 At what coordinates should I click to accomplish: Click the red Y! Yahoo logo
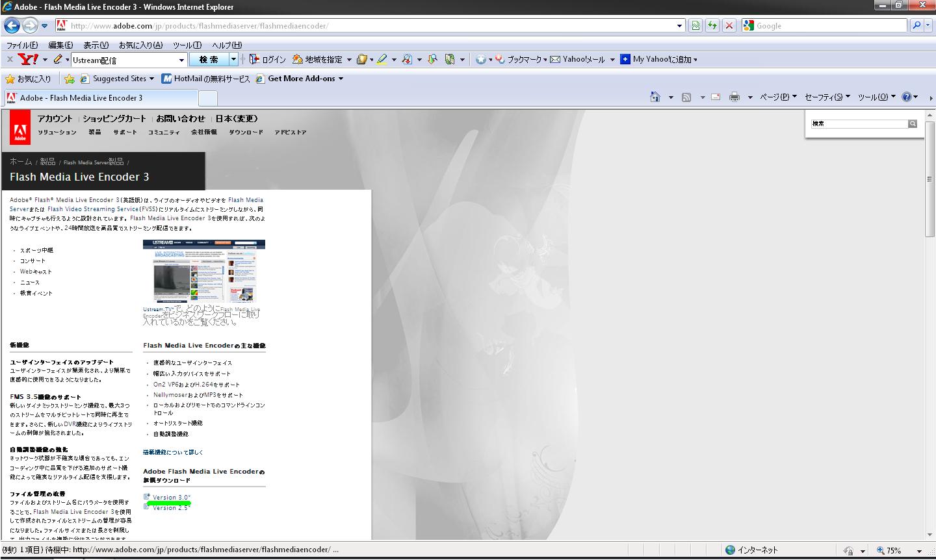(28, 59)
